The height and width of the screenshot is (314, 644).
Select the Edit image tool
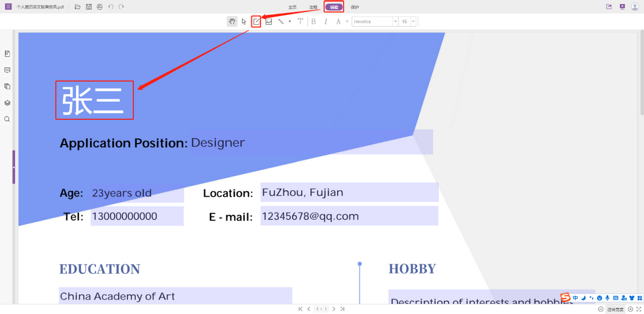click(x=268, y=21)
